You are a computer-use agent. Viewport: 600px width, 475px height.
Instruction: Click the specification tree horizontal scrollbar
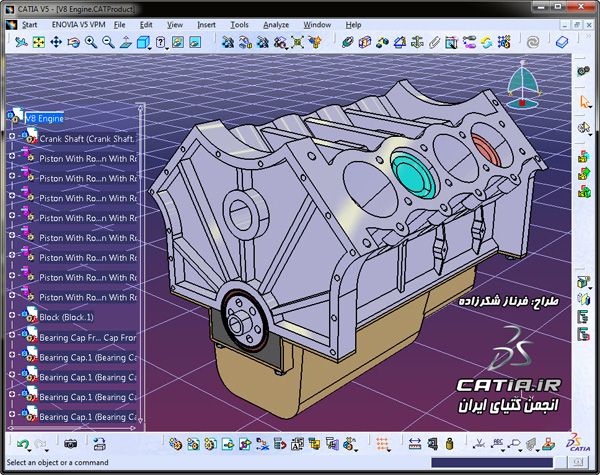pos(72,428)
